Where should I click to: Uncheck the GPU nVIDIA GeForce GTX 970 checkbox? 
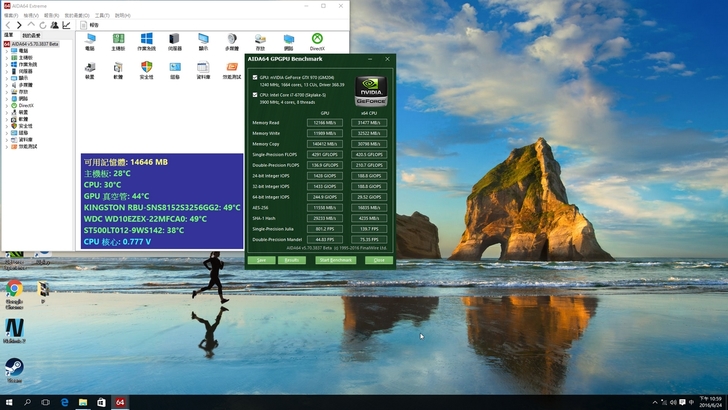click(254, 77)
